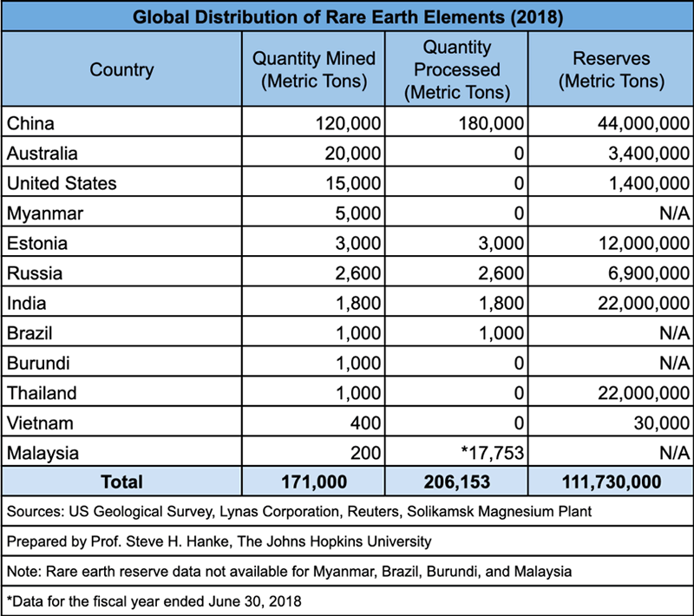
Task: Click Vietnam's reserves value 30,000
Action: (664, 423)
